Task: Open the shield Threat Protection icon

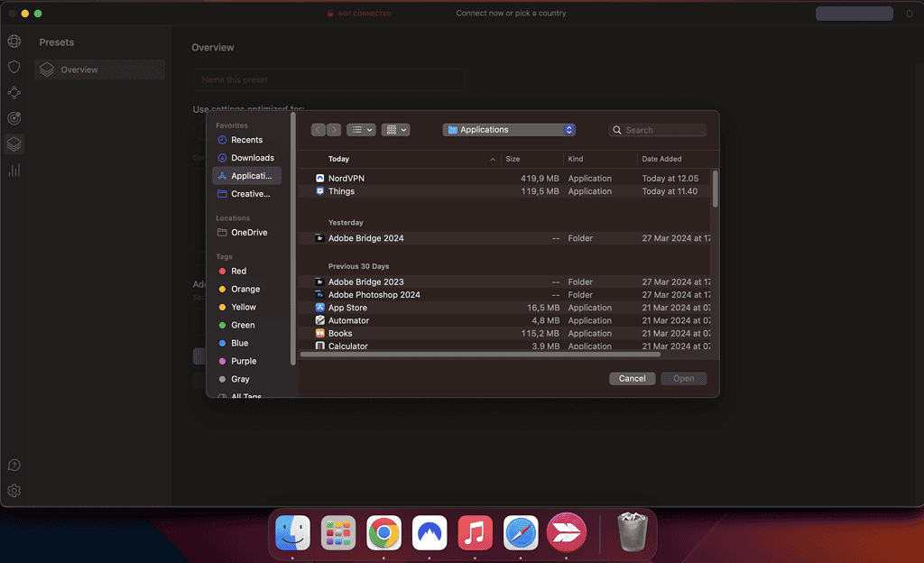Action: tap(14, 67)
